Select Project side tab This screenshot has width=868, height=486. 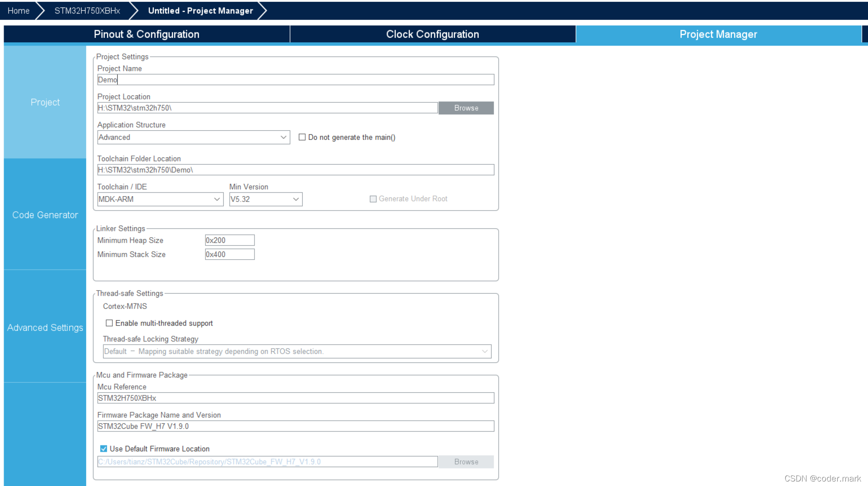pyautogui.click(x=45, y=102)
